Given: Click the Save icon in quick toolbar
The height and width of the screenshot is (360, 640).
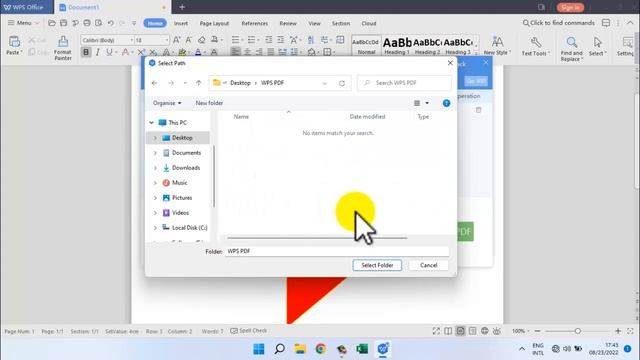Looking at the screenshot, I should click(x=63, y=23).
